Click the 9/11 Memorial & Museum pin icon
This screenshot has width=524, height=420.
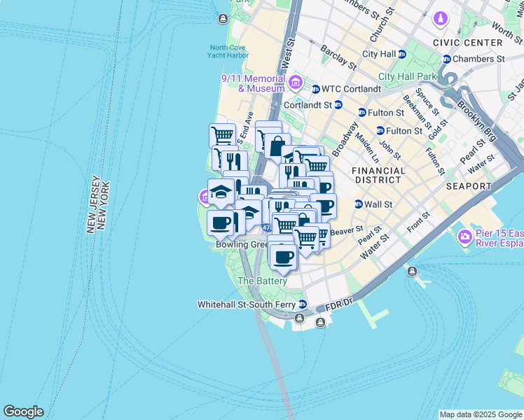click(x=296, y=83)
